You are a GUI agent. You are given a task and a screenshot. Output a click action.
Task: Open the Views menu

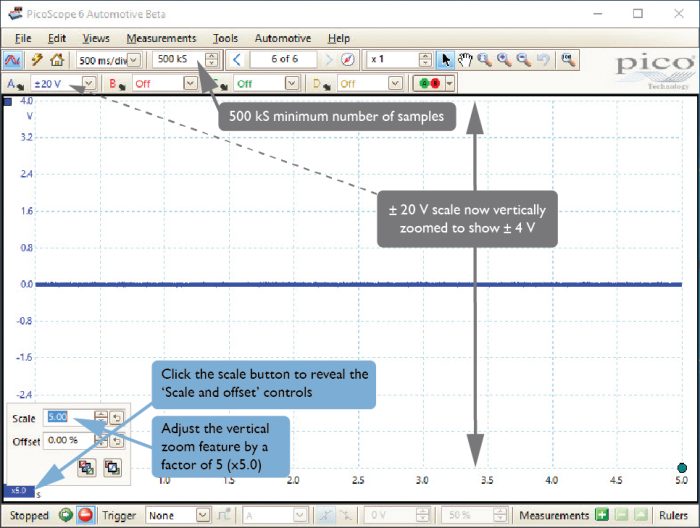tap(96, 38)
